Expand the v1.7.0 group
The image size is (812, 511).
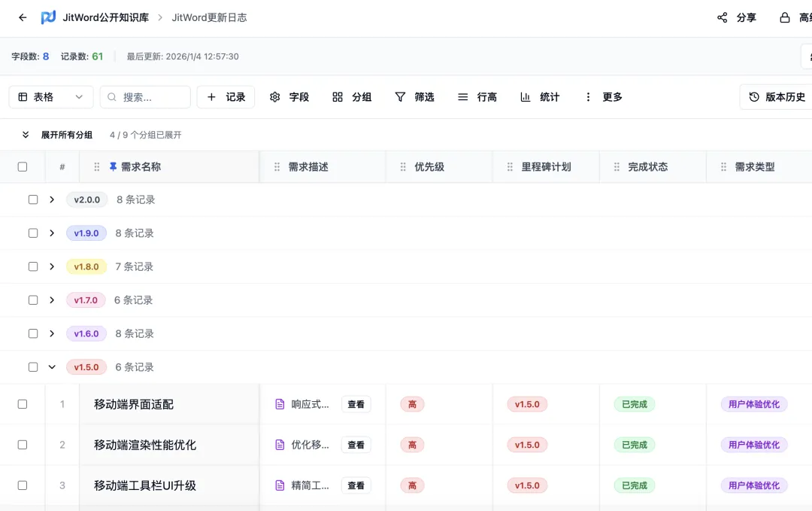coord(52,300)
